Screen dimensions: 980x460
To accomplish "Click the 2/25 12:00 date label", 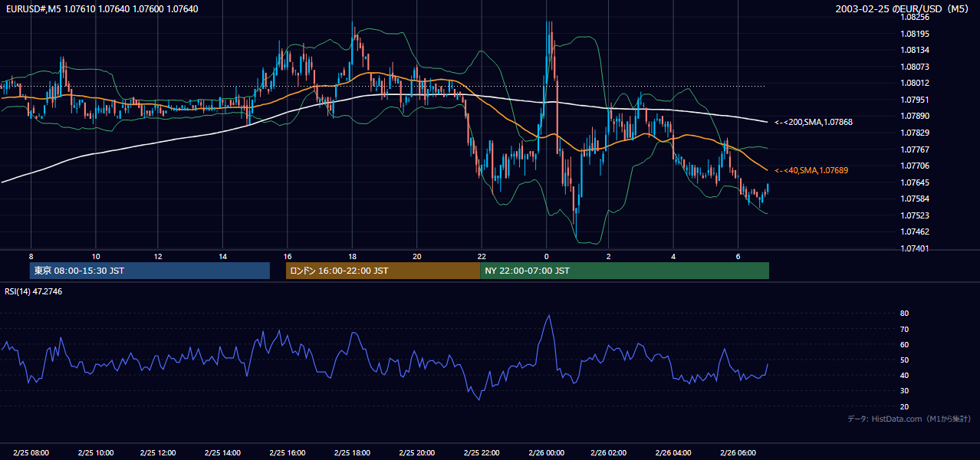I will coord(157,452).
